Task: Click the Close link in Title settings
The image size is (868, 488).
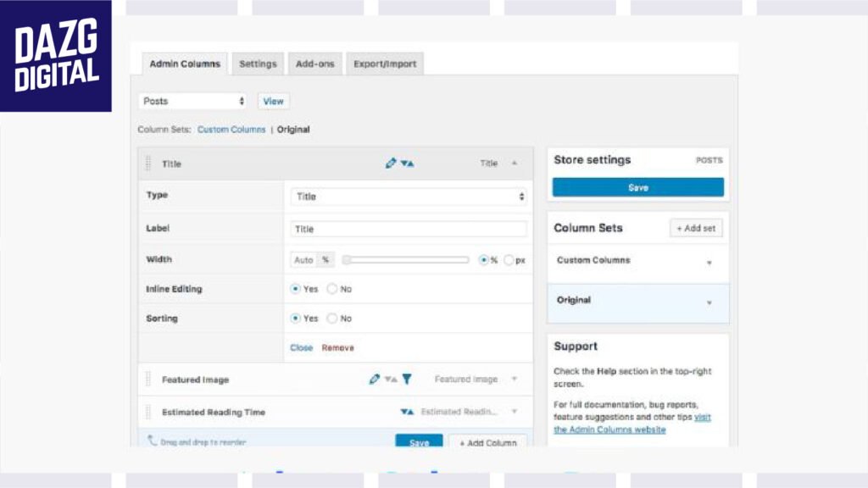Action: (x=301, y=347)
